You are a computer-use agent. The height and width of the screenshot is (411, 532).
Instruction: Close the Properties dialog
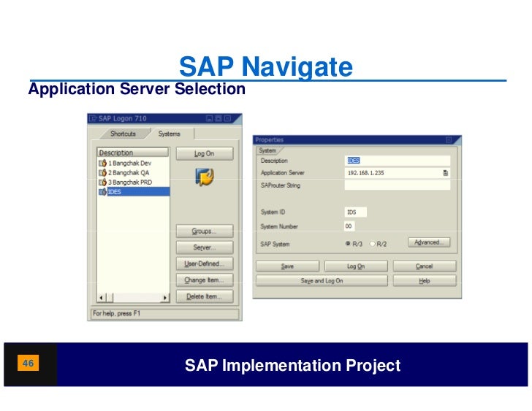pyautogui.click(x=449, y=140)
